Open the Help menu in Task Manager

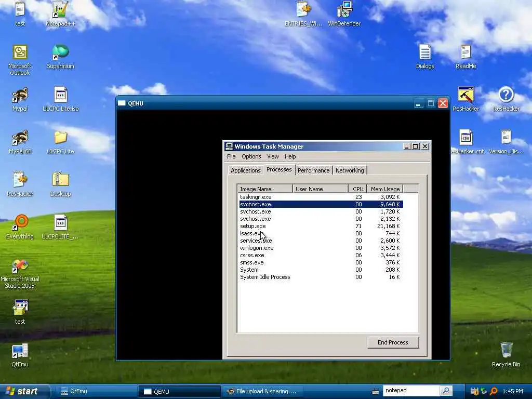(x=290, y=156)
